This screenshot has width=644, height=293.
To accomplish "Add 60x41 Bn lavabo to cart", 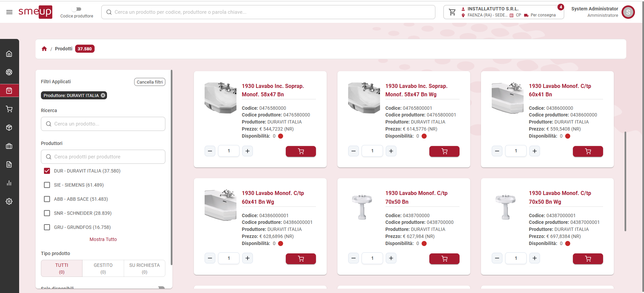I will click(588, 151).
